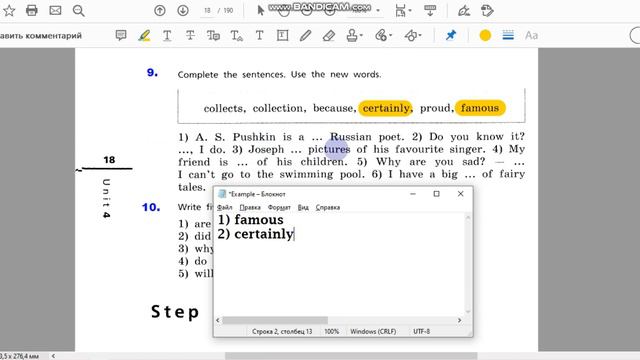The height and width of the screenshot is (360, 640).
Task: Click the scrolling mode toolbar icon
Action: 430,11
